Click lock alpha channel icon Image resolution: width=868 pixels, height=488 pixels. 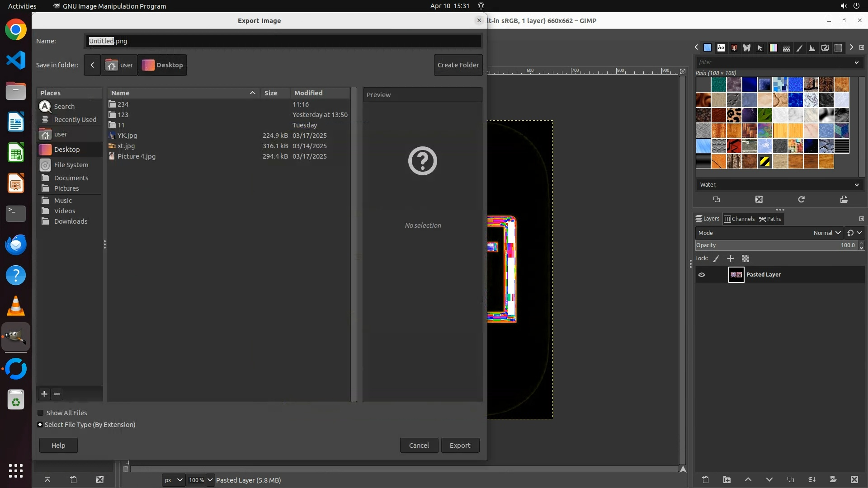745,258
